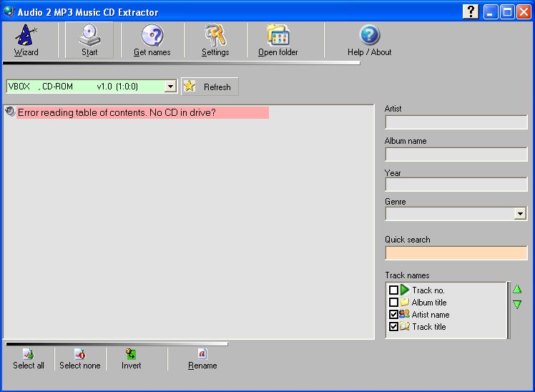Click the Start CD ripping icon

pos(89,35)
